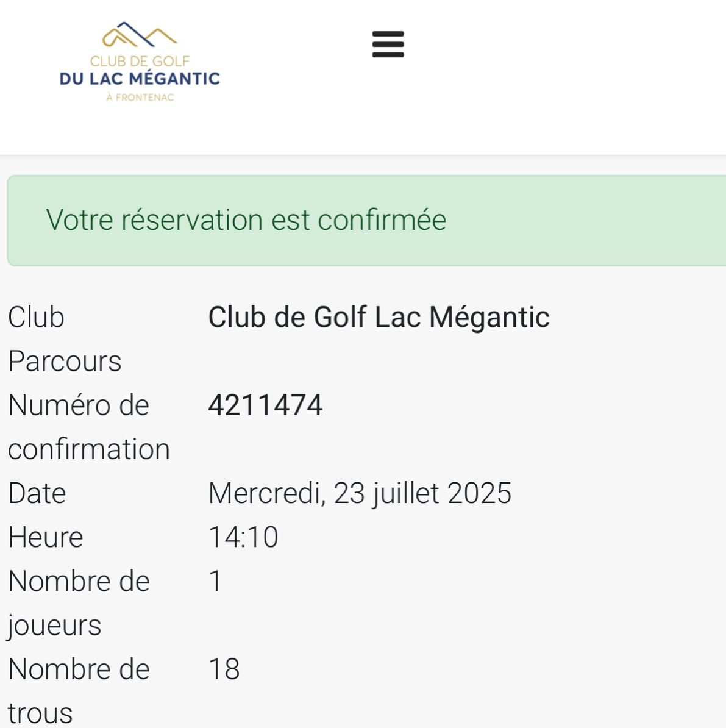726x728 pixels.
Task: Click the 'Votre réservation est confirmée' banner
Action: tap(367, 221)
